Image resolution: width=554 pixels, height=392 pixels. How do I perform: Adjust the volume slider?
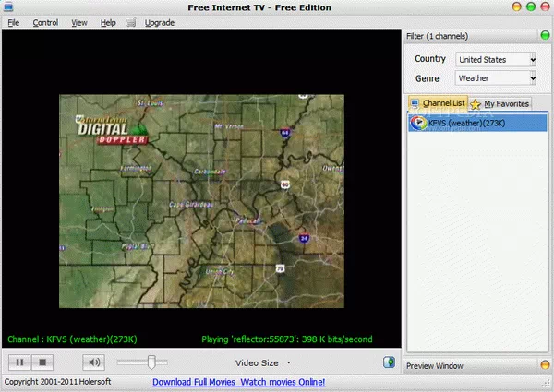coord(151,362)
